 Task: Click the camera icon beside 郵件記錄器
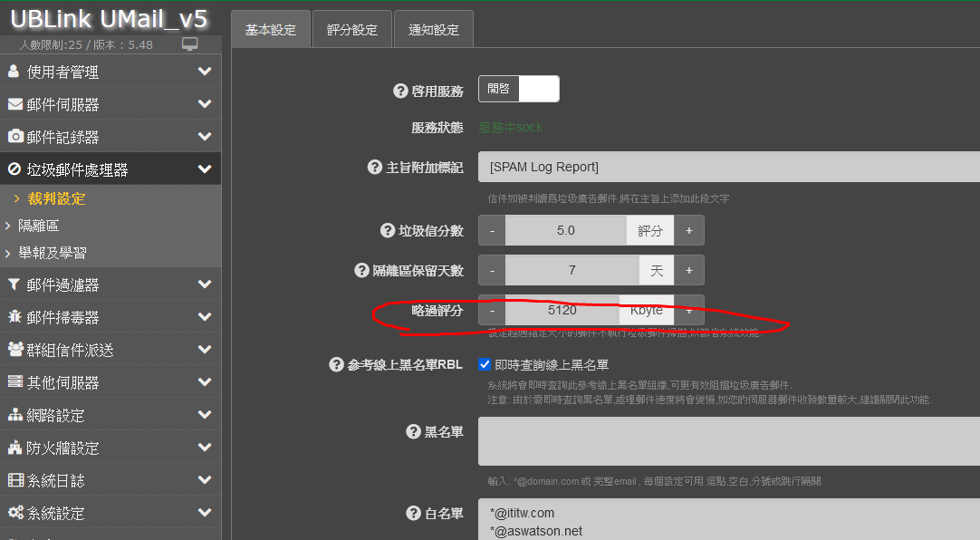(14, 137)
